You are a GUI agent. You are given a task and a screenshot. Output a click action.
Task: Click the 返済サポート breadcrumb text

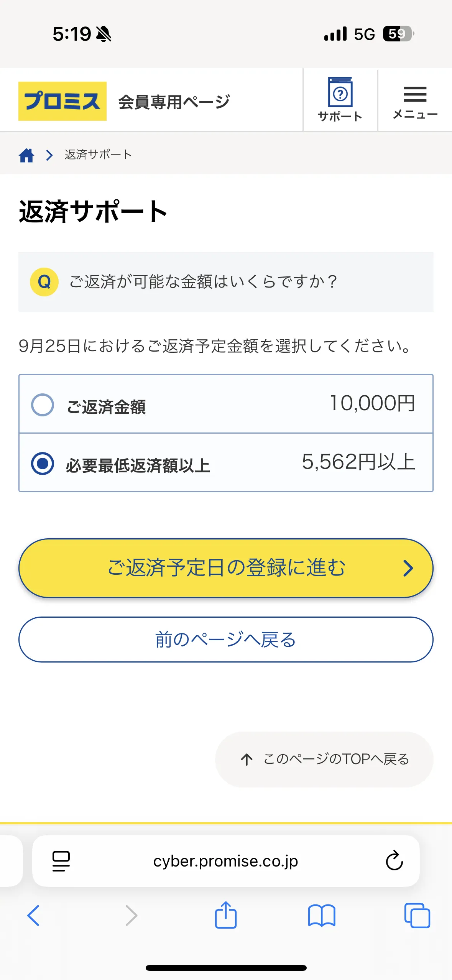tap(98, 155)
